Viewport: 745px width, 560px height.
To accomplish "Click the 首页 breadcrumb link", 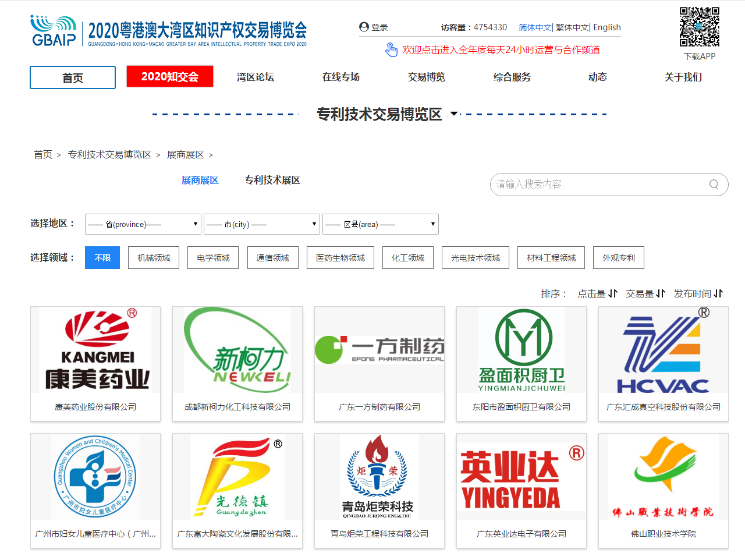I will click(x=43, y=154).
